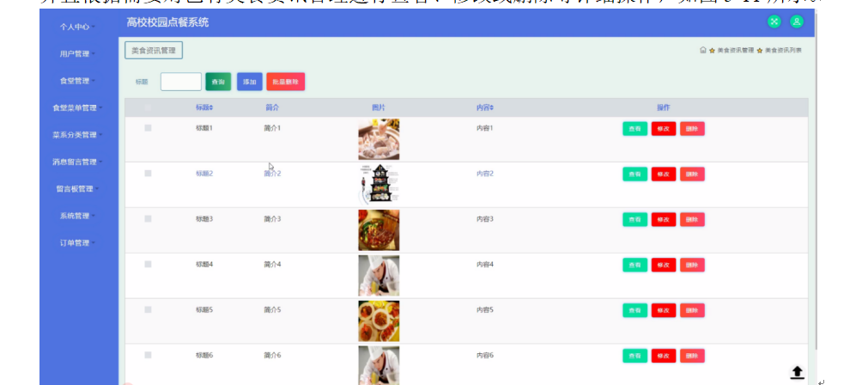Check the row checkbox for 标题6
This screenshot has width=868, height=385.
pyautogui.click(x=148, y=355)
